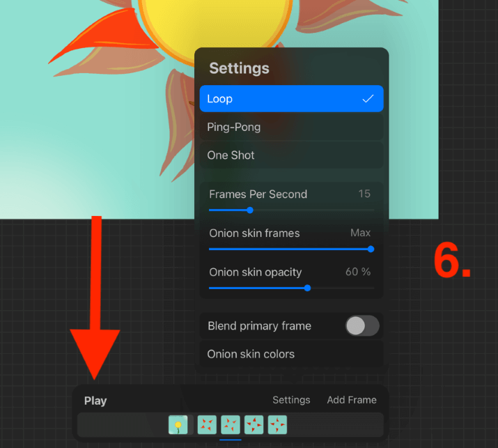Click the checkmark in the Loop row
Viewport: 498px width, 448px height.
click(368, 99)
